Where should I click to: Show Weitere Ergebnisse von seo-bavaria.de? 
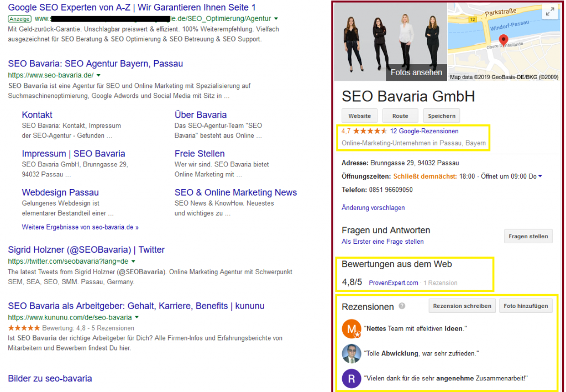coord(80,227)
